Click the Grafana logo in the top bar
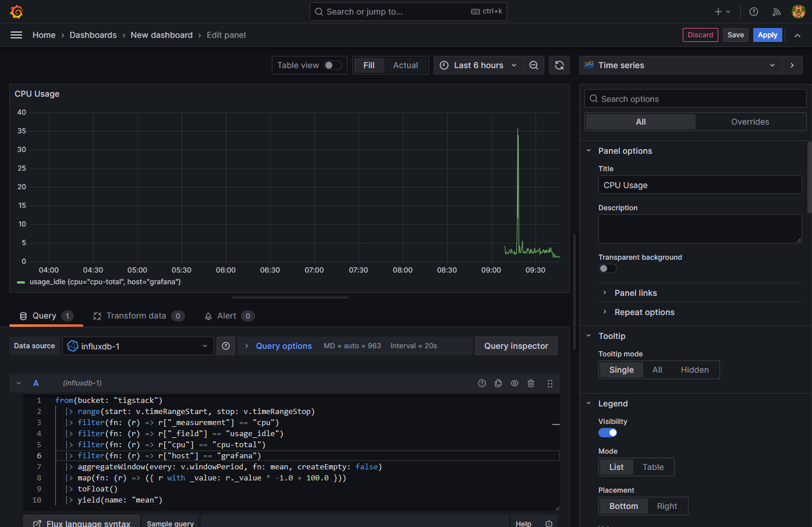Viewport: 812px width, 527px height. click(16, 12)
